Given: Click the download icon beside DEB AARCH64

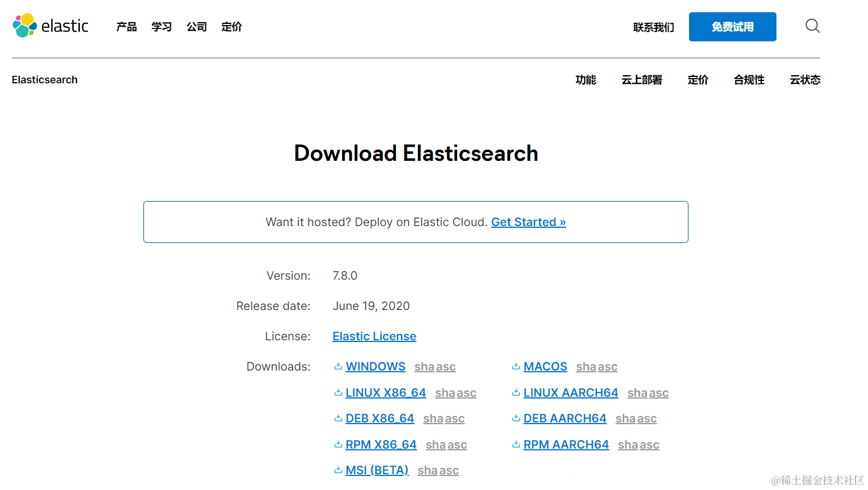Looking at the screenshot, I should point(516,418).
